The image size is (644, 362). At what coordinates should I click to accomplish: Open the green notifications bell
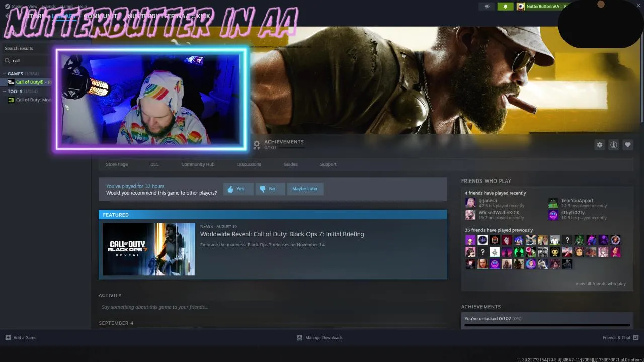505,7
